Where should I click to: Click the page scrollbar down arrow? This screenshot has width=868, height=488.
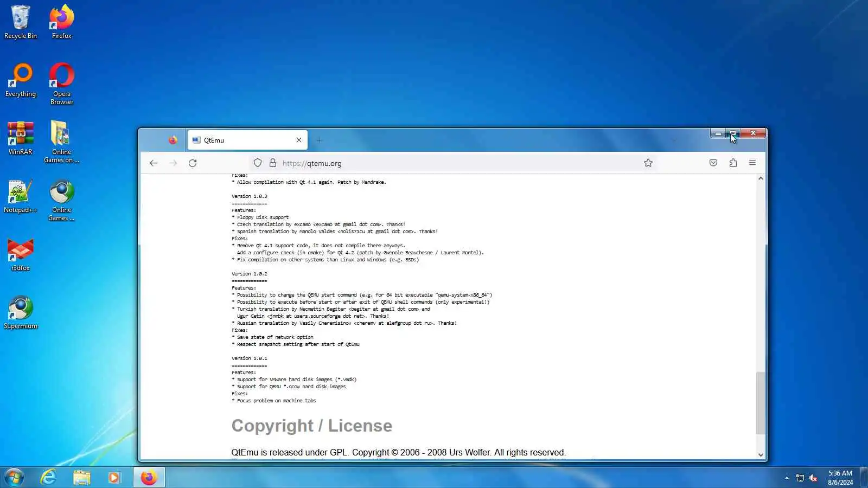[761, 455]
